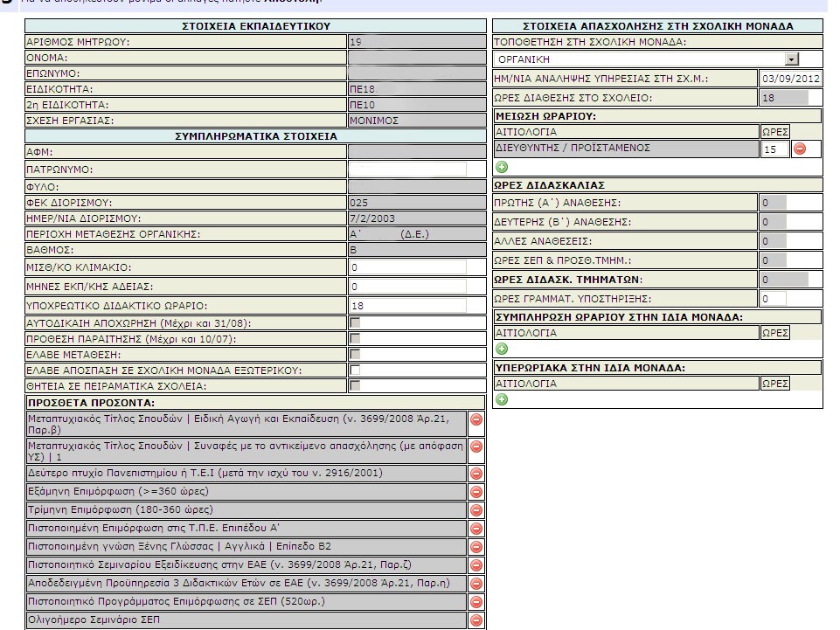840x630 pixels.
Task: Click the ΠΑΤΡΩΝΥΜΟ text field
Action: click(x=407, y=170)
